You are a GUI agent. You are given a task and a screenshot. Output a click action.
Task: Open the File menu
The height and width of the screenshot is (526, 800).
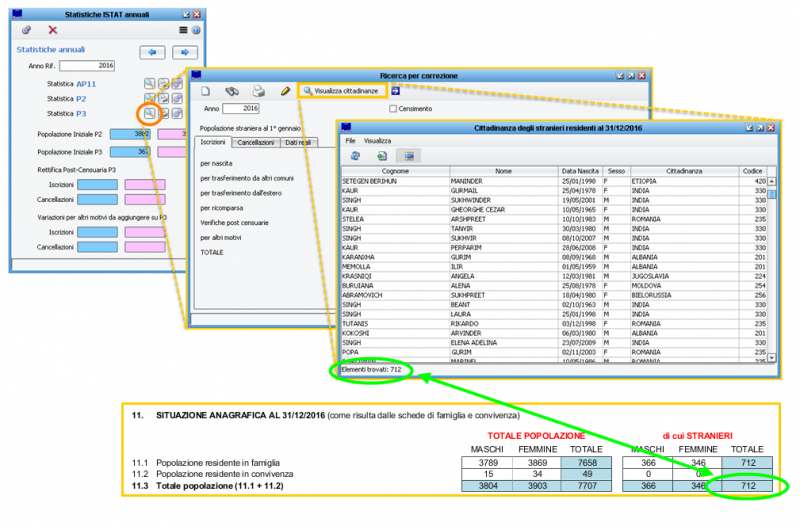point(351,141)
